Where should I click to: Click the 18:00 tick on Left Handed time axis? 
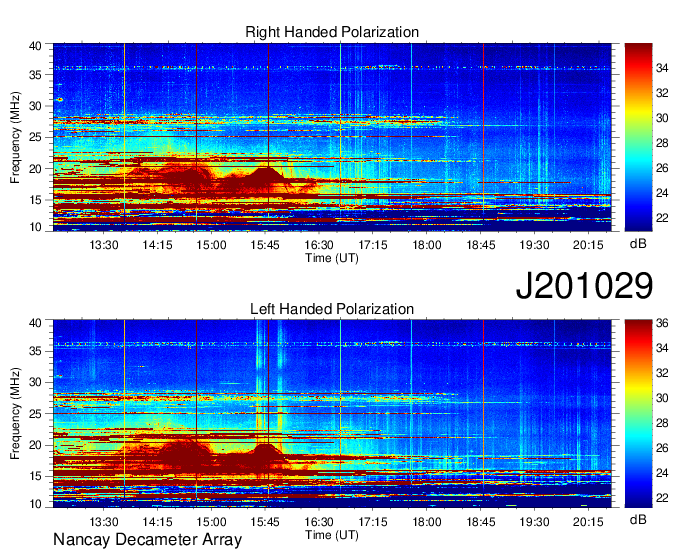[x=427, y=522]
